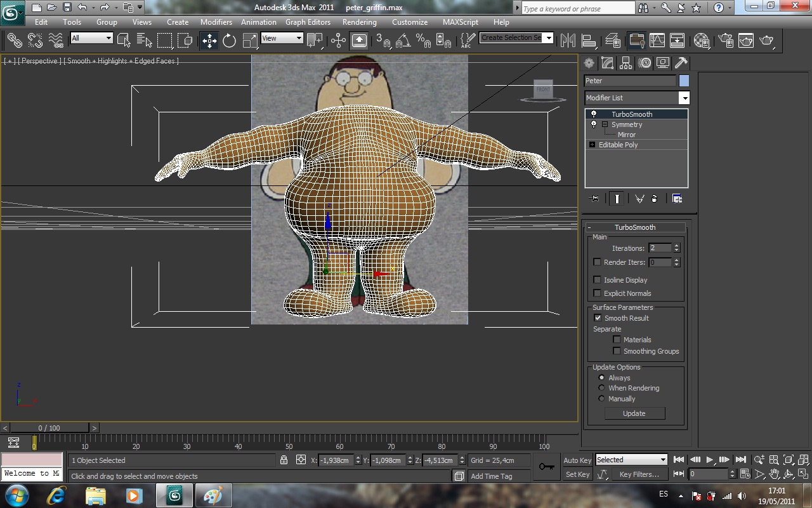Screen dimensions: 812x508
Task: Activate Bind to Space Warp tool
Action: coord(56,40)
